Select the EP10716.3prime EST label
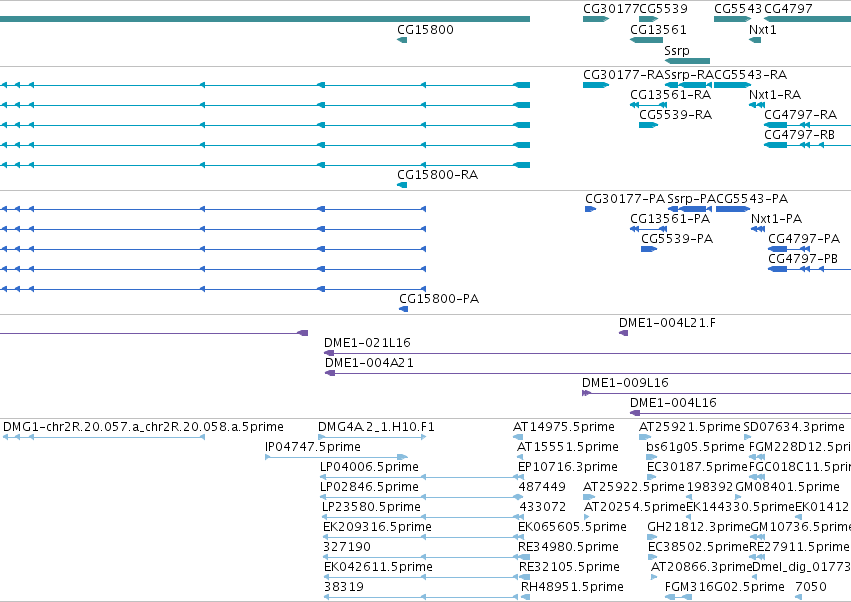The width and height of the screenshot is (851, 602). (568, 467)
